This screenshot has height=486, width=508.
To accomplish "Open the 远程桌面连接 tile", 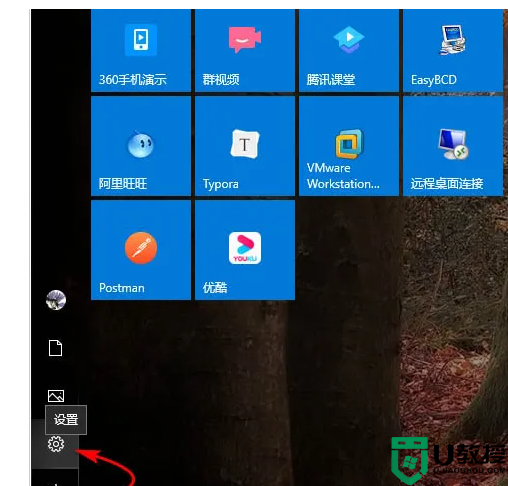I will click(x=453, y=146).
